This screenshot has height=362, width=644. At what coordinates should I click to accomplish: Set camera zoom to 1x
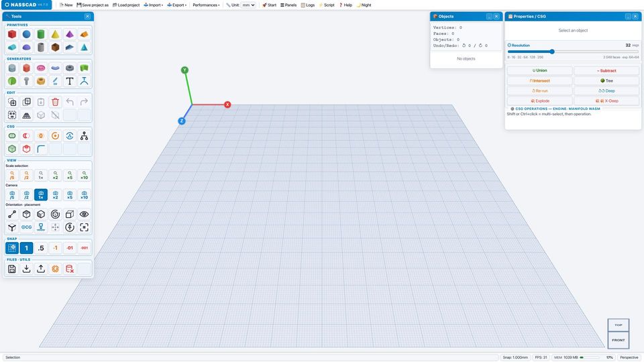coord(41,194)
